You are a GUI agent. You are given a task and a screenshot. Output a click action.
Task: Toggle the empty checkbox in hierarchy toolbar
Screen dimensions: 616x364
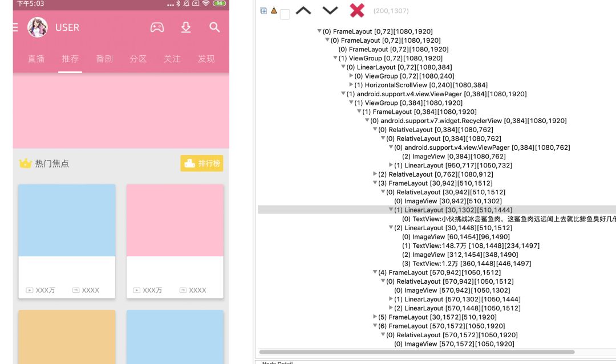coord(285,14)
